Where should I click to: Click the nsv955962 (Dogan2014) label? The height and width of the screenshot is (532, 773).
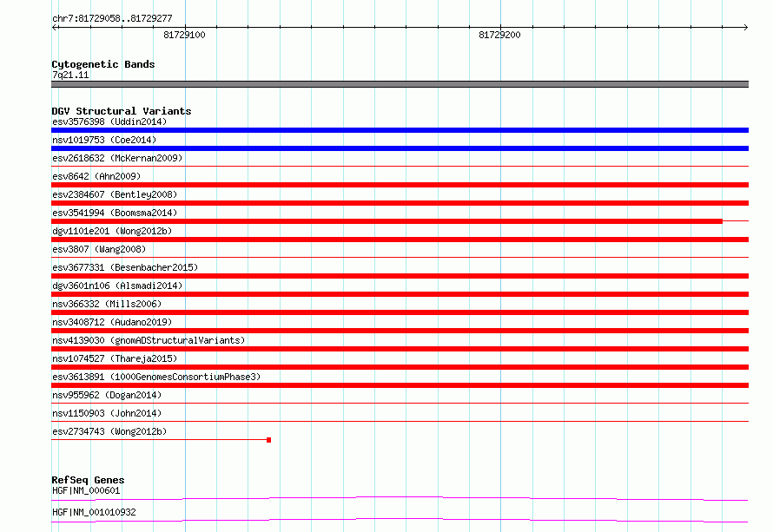[107, 395]
